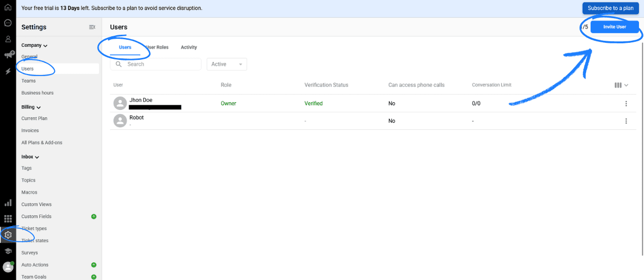Click the Role column header

coord(226,85)
